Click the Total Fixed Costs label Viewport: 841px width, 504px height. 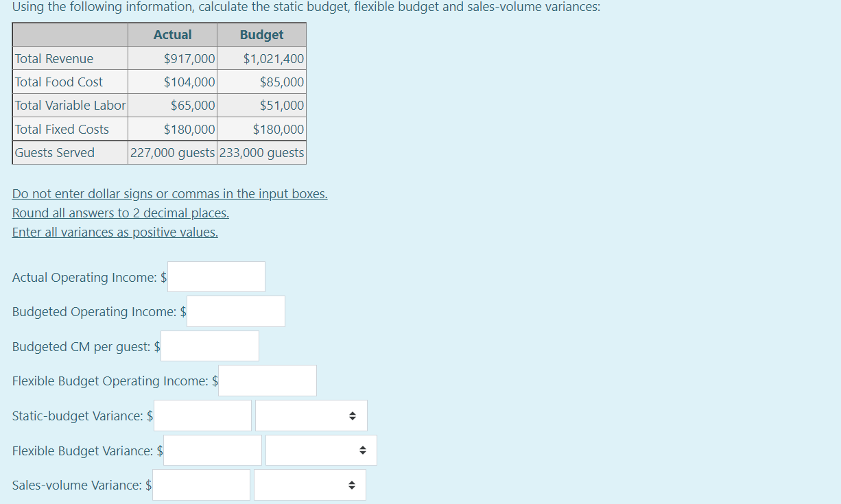(60, 128)
